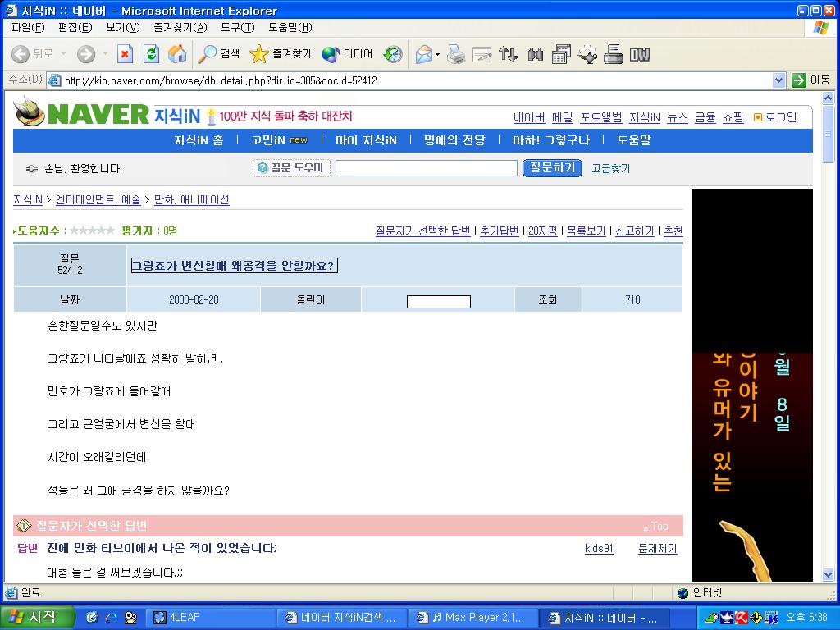840x630 pixels.
Task: Expand the address bar dropdown arrow
Action: [779, 80]
